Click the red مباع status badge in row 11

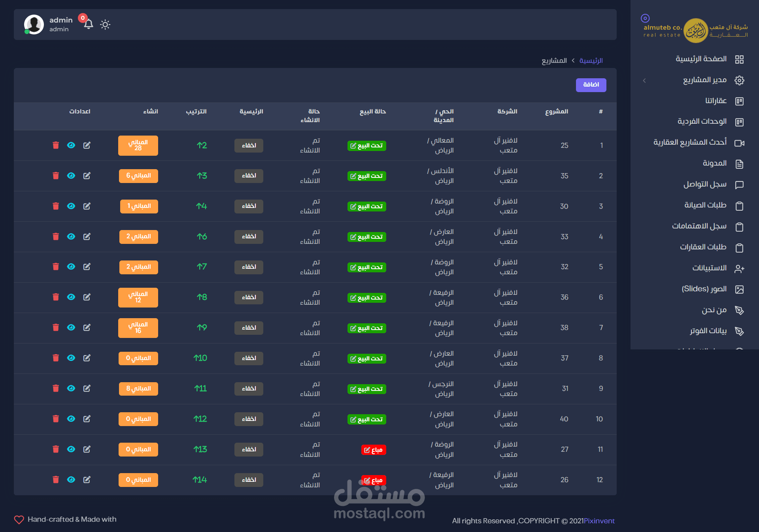[x=373, y=450]
